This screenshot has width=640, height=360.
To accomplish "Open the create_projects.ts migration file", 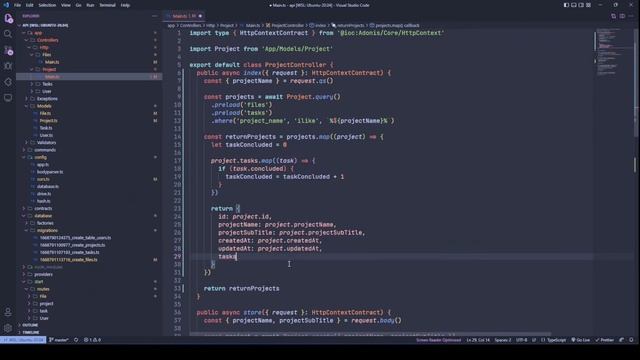I will coord(72,245).
